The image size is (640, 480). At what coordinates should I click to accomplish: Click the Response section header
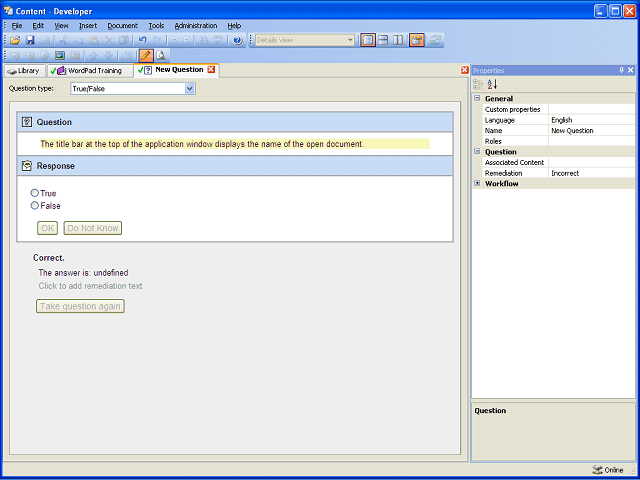coord(235,166)
